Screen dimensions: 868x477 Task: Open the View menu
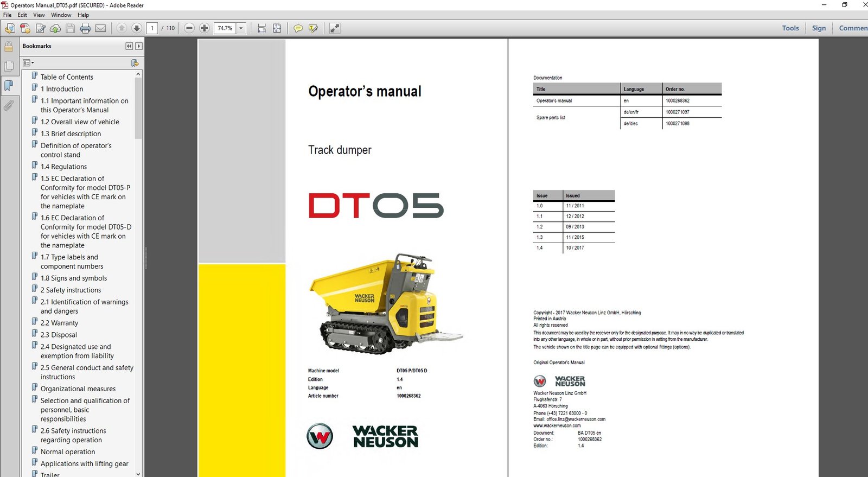39,15
